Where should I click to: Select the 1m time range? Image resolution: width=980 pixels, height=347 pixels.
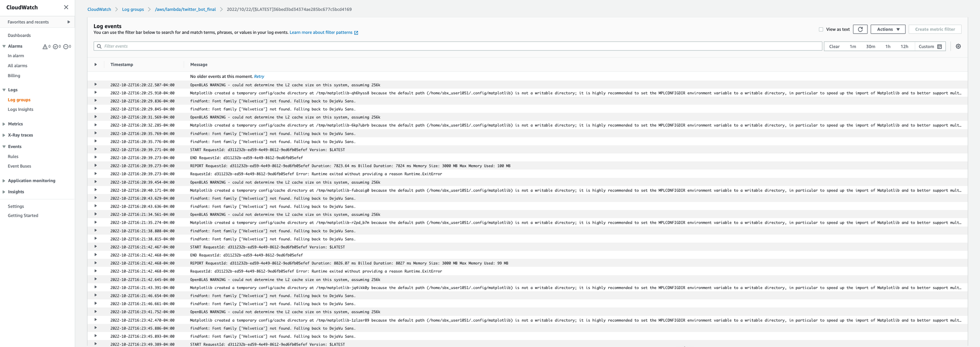pos(853,47)
